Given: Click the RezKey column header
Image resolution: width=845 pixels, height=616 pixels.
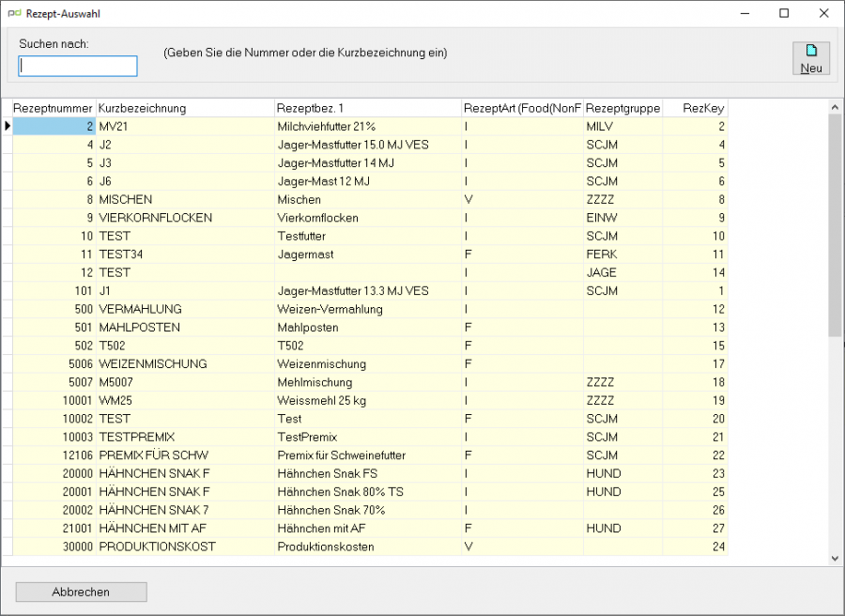Looking at the screenshot, I should tap(695, 108).
